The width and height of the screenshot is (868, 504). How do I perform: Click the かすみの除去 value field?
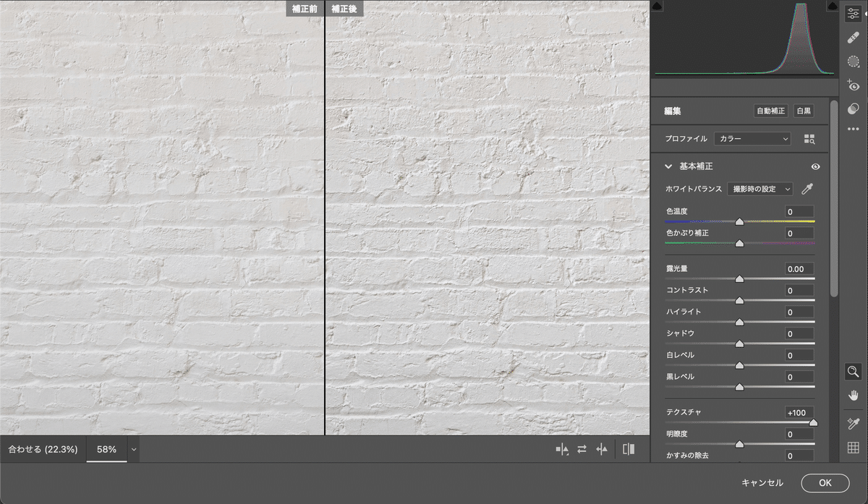pos(799,456)
